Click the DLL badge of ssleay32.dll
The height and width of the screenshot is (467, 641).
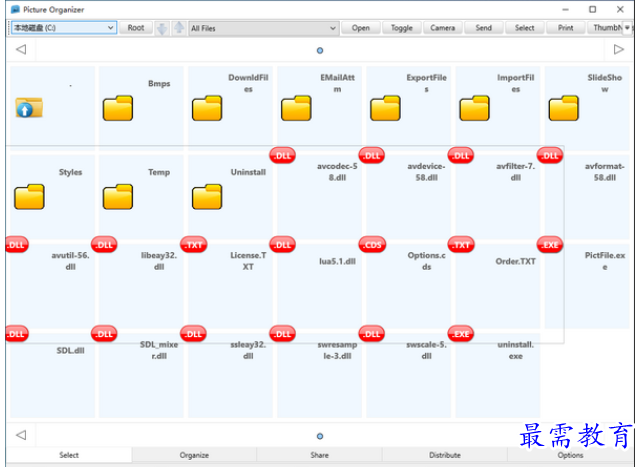tap(193, 334)
